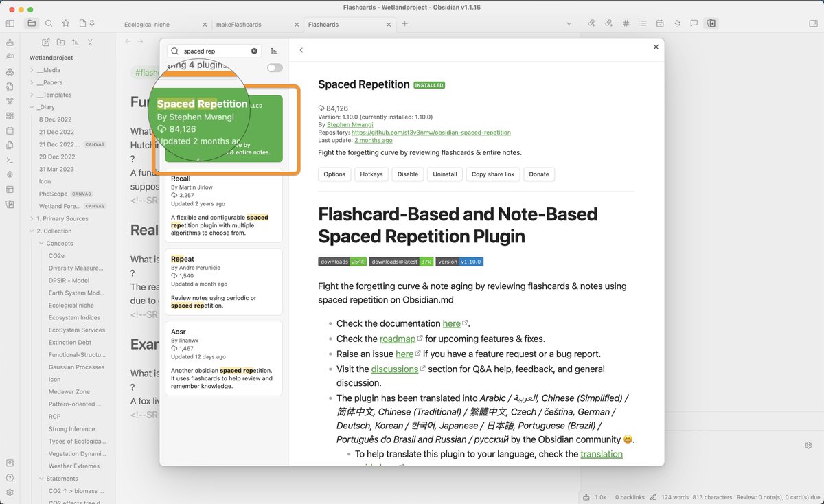Review flashcards ribbon card icon
The image size is (824, 504).
[x=10, y=204]
